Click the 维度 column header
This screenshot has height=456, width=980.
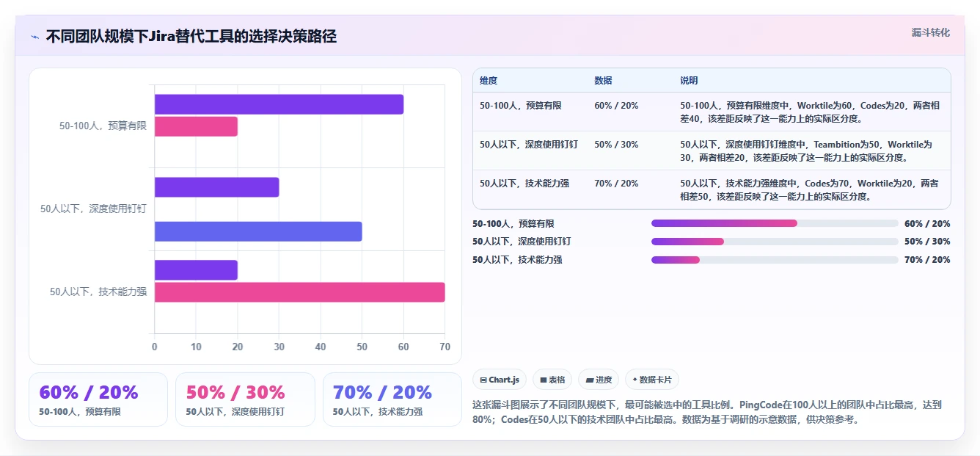coord(489,81)
